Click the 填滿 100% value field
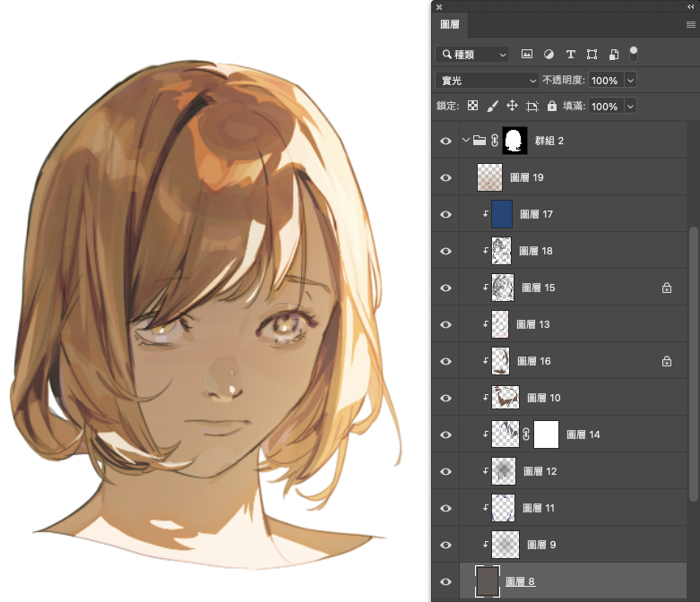Screen dimensions: 700x602 [606, 107]
